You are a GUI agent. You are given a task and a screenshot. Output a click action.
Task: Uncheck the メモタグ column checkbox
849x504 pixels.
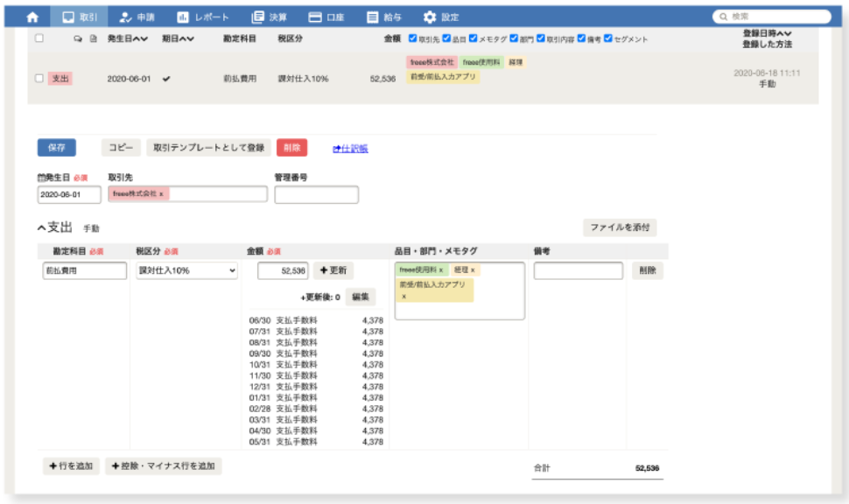coord(473,38)
